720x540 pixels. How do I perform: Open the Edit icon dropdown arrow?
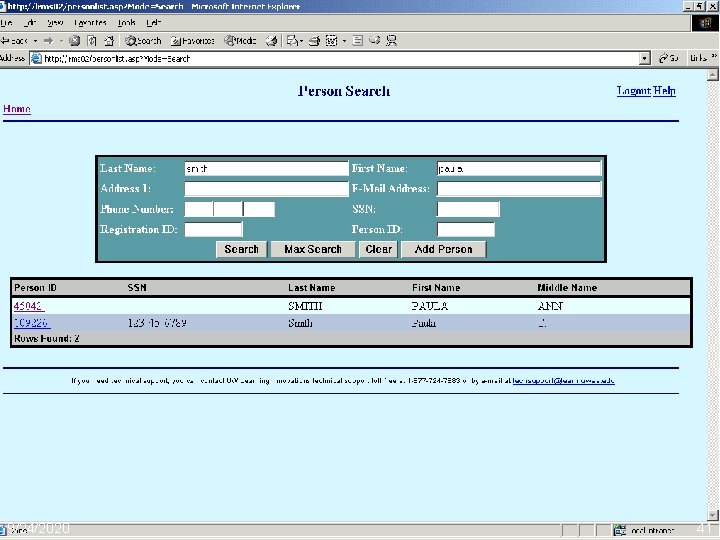[x=344, y=41]
